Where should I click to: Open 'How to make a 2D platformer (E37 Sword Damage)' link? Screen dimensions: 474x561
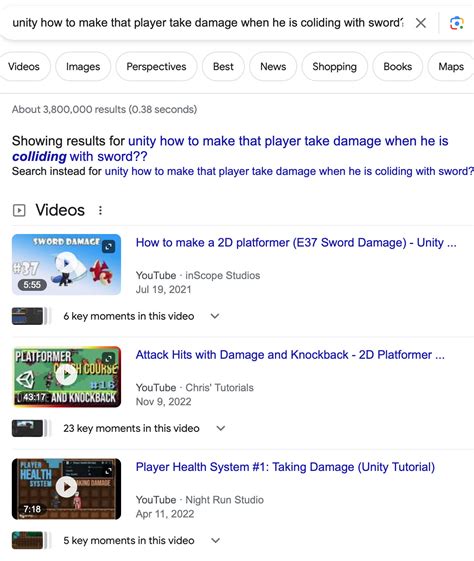296,243
